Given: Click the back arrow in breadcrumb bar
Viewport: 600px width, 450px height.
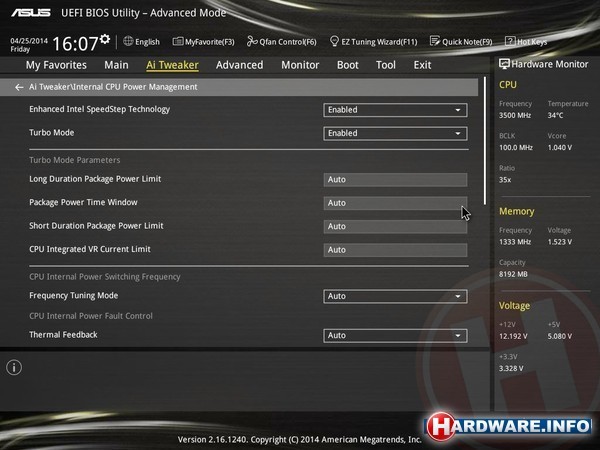Looking at the screenshot, I should pyautogui.click(x=19, y=87).
